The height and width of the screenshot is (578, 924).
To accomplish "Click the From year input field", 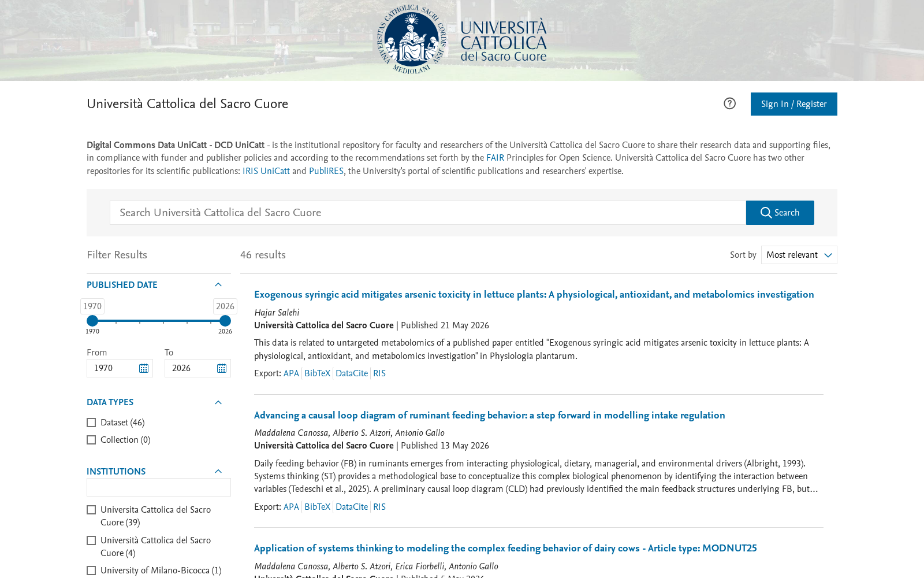I will click(x=120, y=368).
